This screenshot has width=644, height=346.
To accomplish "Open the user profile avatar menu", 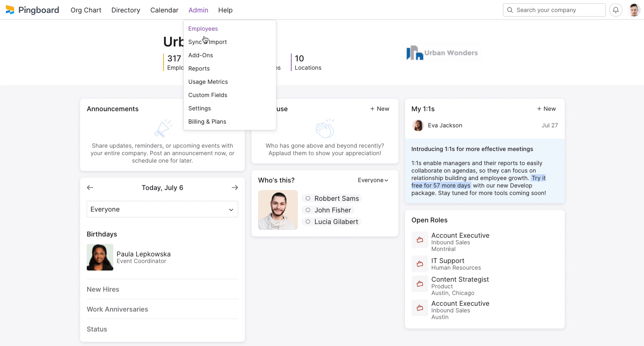I will pyautogui.click(x=634, y=10).
